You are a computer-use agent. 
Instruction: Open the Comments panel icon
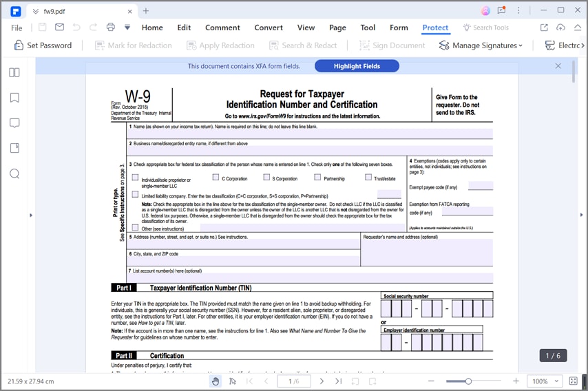[14, 123]
